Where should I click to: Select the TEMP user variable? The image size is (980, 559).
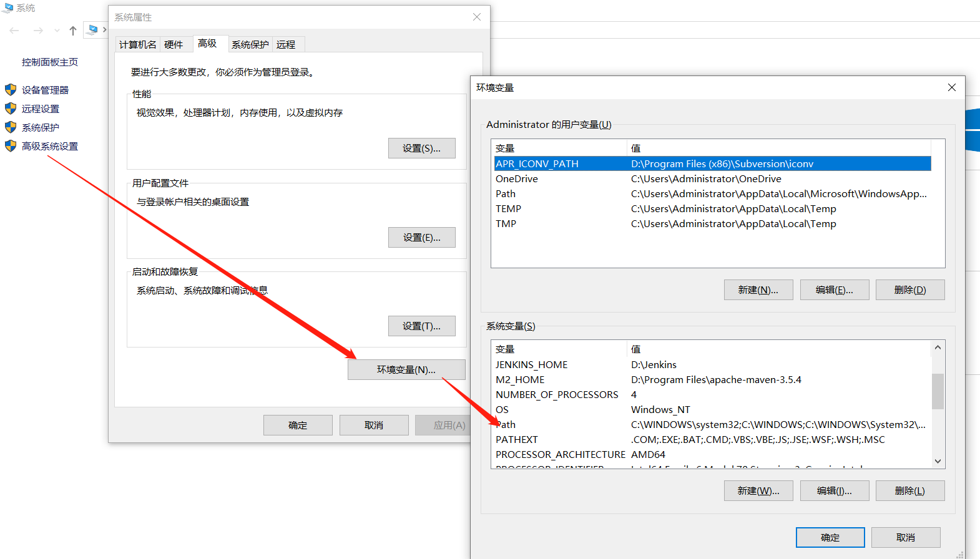(x=712, y=208)
